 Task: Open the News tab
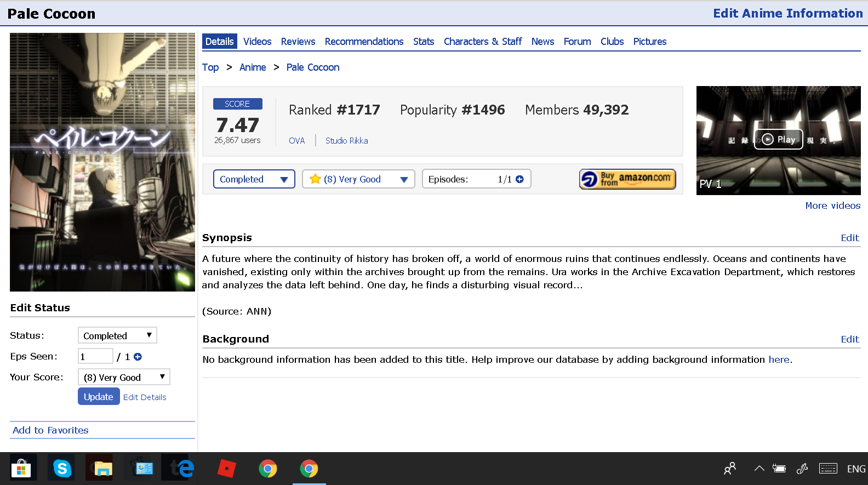542,41
